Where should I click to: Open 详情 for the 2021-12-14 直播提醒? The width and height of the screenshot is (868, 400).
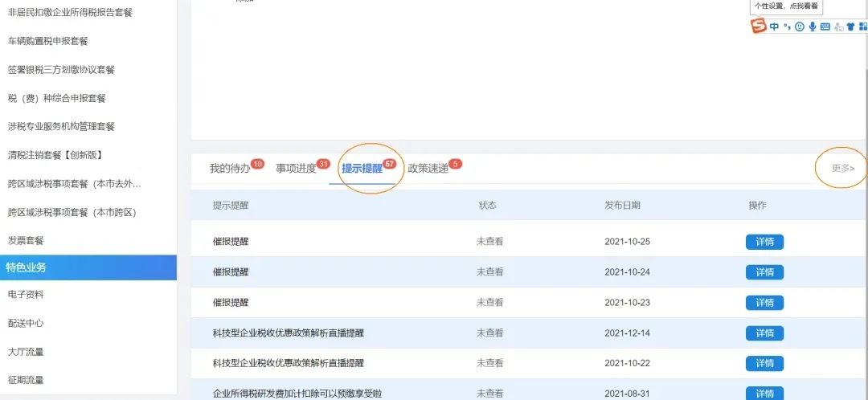click(764, 333)
